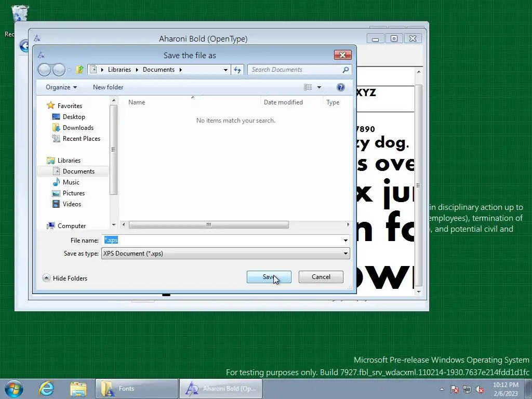Image resolution: width=532 pixels, height=399 pixels.
Task: Select Documents library in the navigation pane
Action: [78, 171]
